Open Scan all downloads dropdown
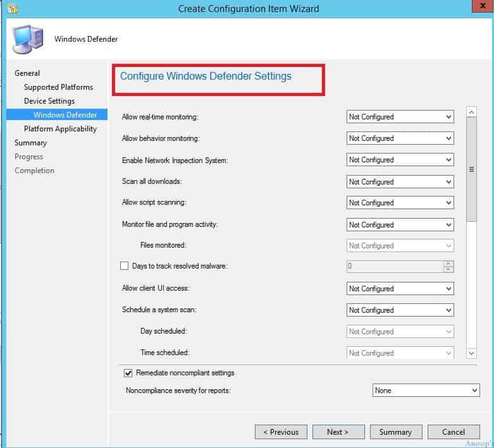Viewport: 494px width, 448px height. [x=400, y=181]
